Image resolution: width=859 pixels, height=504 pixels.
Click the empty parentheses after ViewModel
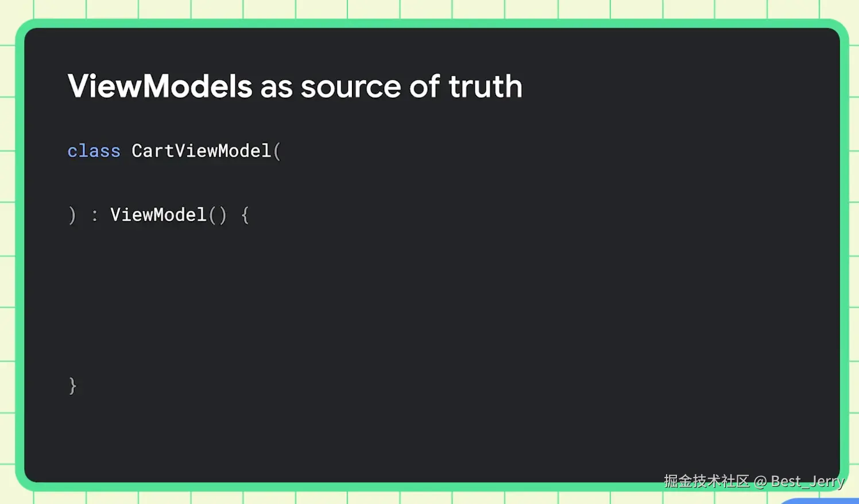coord(218,215)
